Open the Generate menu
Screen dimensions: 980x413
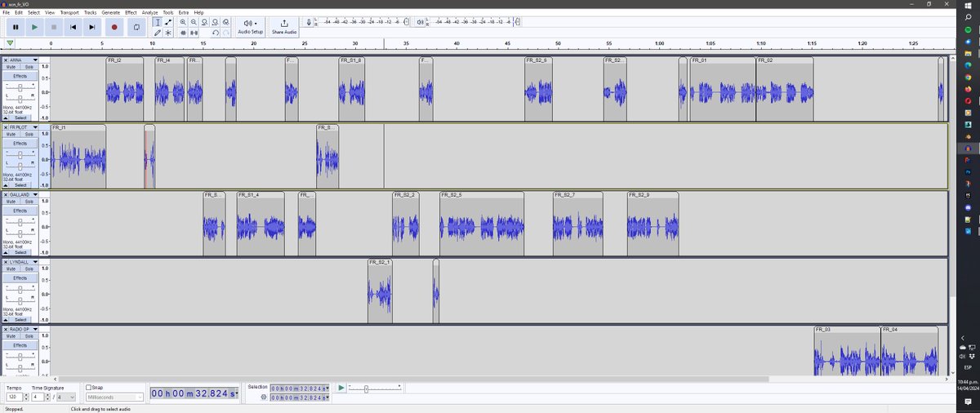tap(110, 13)
